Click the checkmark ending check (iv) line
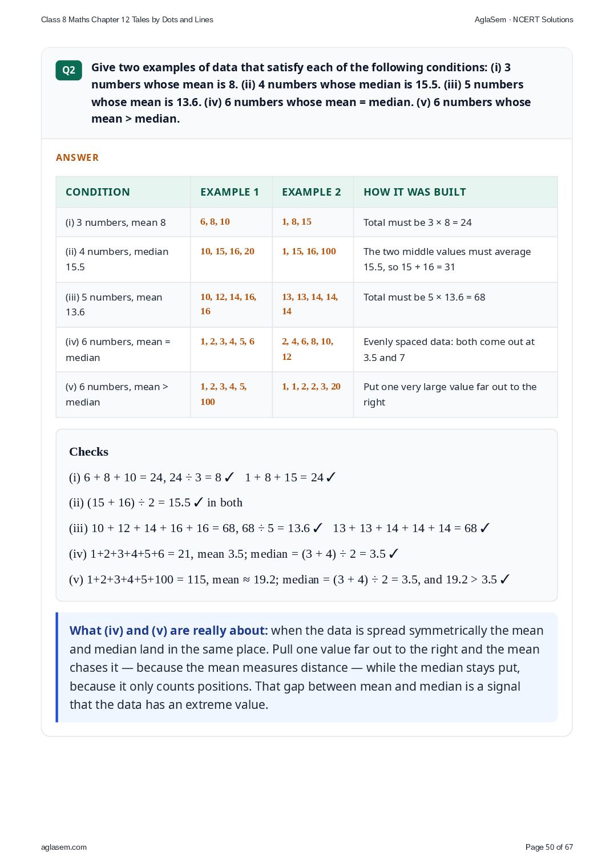Image resolution: width=614 pixels, height=868 pixels. 393,554
